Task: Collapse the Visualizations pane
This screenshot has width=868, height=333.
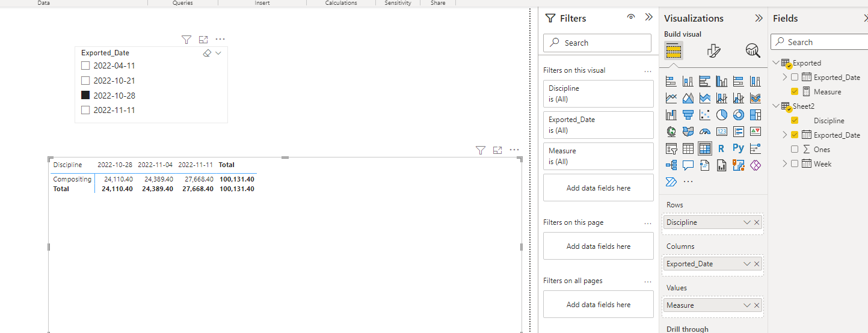Action: tap(759, 18)
